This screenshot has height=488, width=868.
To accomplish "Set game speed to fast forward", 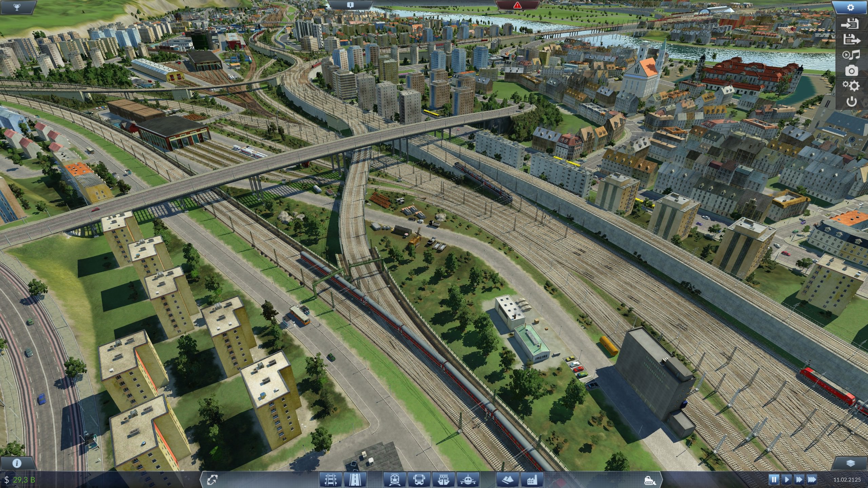I will (x=799, y=480).
